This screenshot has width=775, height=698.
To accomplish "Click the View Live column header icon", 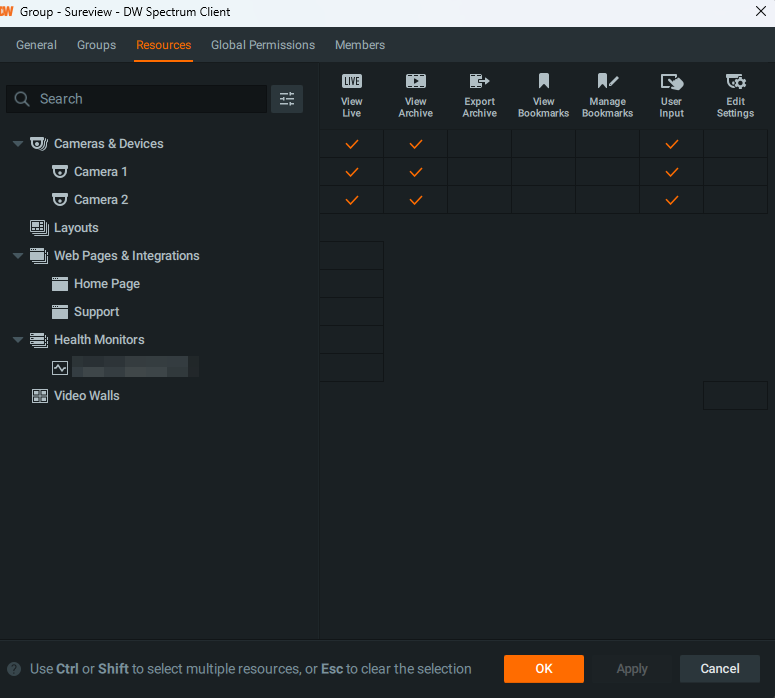I will click(x=351, y=81).
